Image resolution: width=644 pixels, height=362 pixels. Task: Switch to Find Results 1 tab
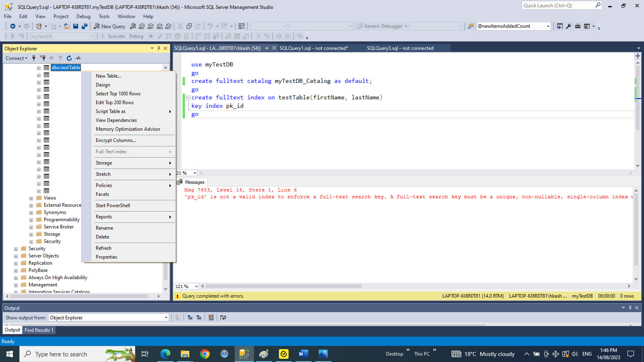[x=39, y=330]
